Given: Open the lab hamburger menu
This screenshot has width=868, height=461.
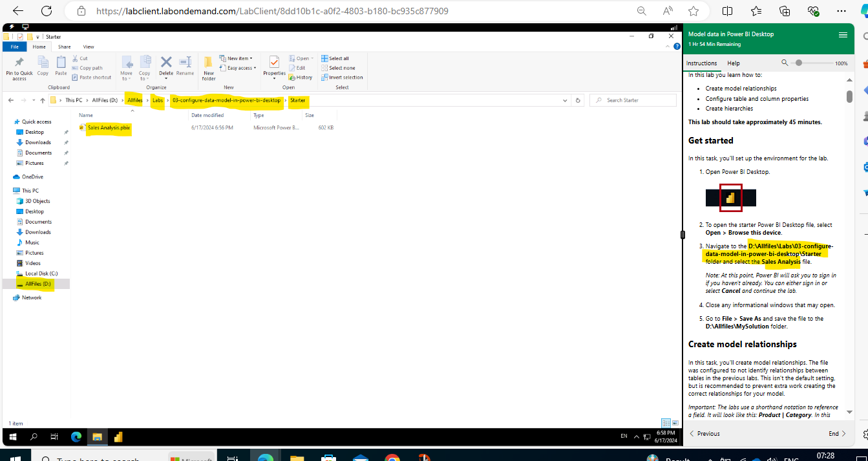Looking at the screenshot, I should 843,34.
